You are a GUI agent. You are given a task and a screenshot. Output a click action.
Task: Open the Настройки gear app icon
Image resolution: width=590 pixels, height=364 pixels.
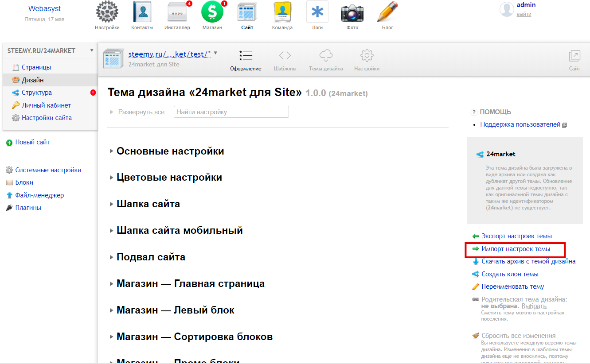pos(107,12)
